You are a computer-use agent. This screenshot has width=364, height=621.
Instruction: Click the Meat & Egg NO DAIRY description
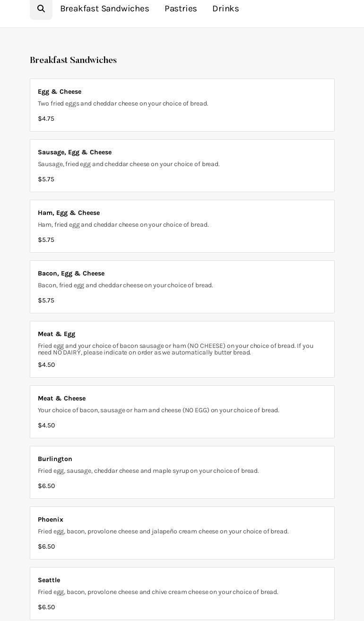[175, 349]
